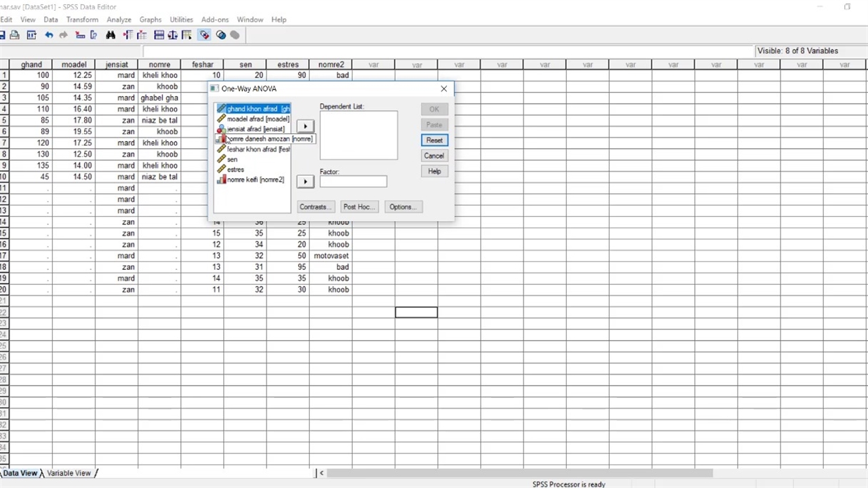Viewport: 868px width, 488px height.
Task: Click the Dialog Recall toolbar icon
Action: (x=31, y=35)
